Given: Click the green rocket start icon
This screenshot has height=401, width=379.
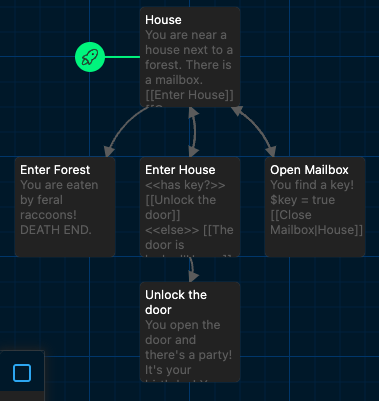Looking at the screenshot, I should [x=90, y=57].
